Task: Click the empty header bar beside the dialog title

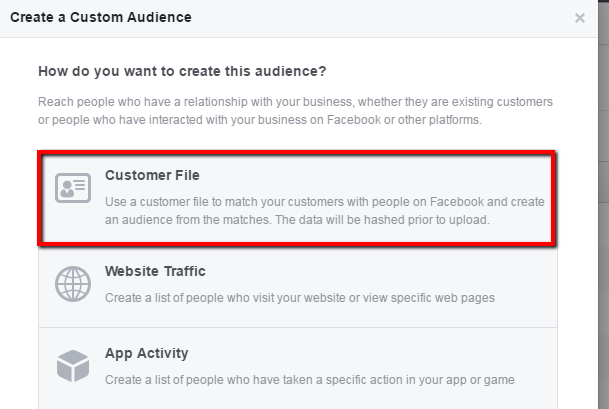Action: coord(380,18)
